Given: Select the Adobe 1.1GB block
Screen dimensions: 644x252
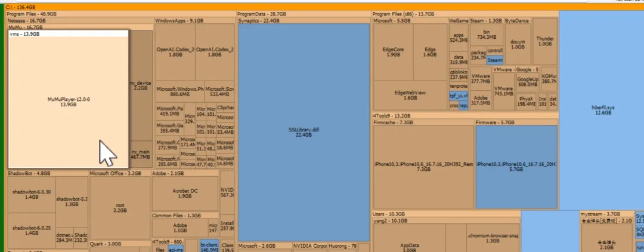Looking at the screenshot, I should [180, 228].
